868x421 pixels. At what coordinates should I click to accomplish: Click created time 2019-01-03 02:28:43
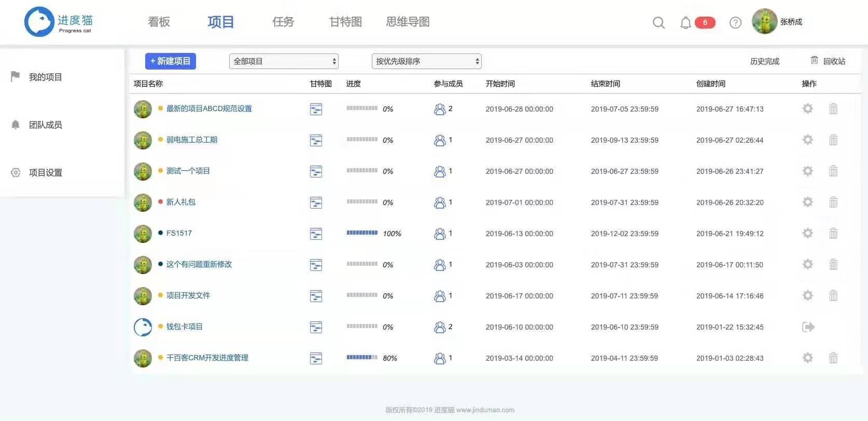point(730,358)
